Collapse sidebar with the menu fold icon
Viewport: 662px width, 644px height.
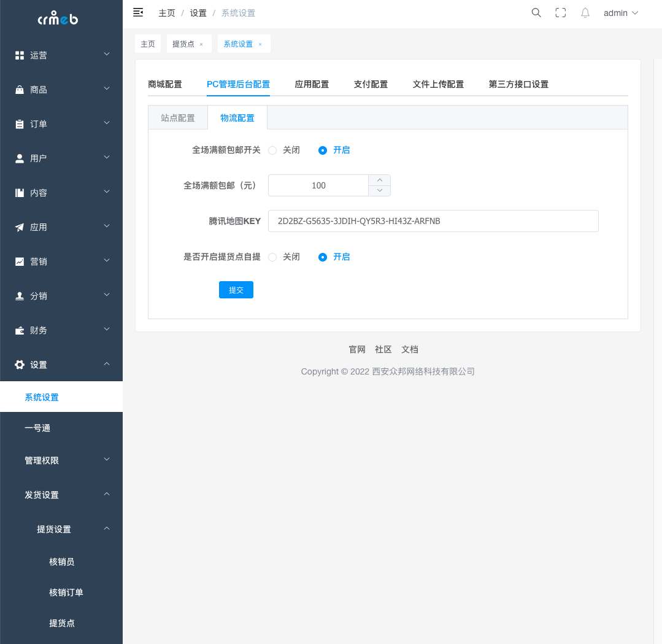click(138, 13)
